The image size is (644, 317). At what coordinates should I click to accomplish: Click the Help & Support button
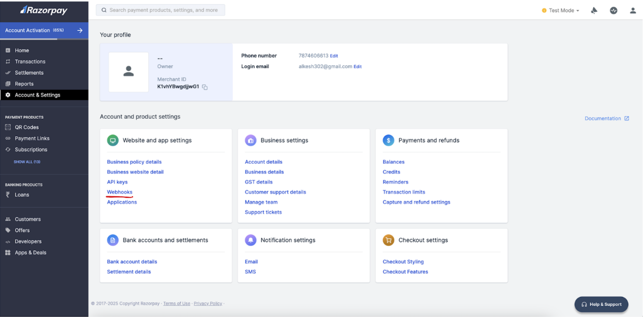point(601,304)
